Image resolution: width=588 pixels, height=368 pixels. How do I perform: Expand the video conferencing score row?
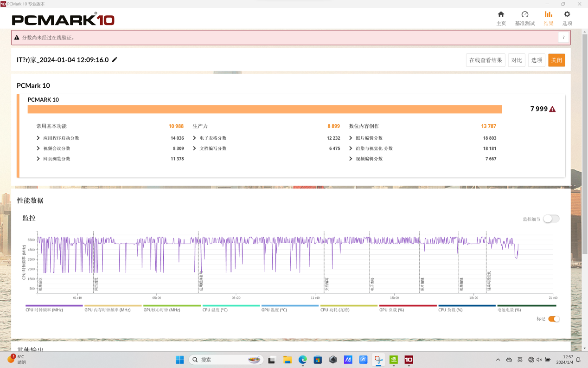click(38, 148)
